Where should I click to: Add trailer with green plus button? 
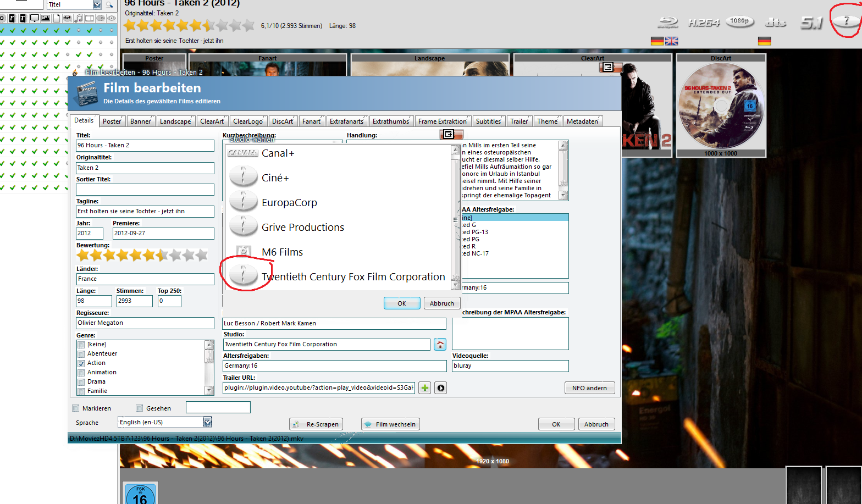pyautogui.click(x=425, y=388)
